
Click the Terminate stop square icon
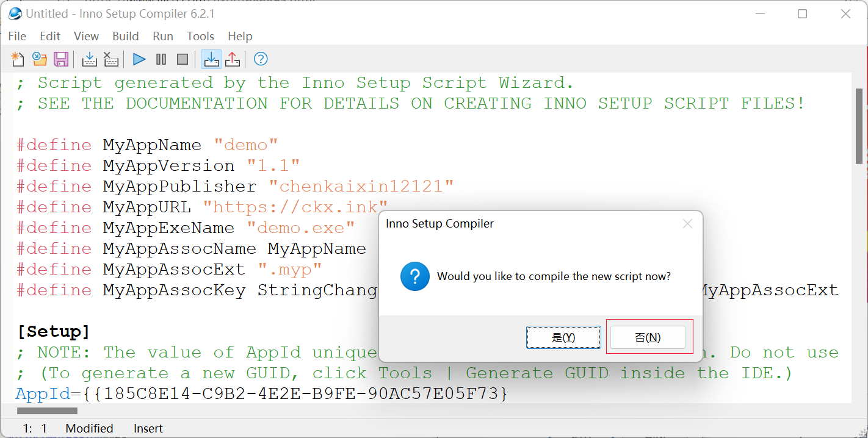pyautogui.click(x=183, y=59)
